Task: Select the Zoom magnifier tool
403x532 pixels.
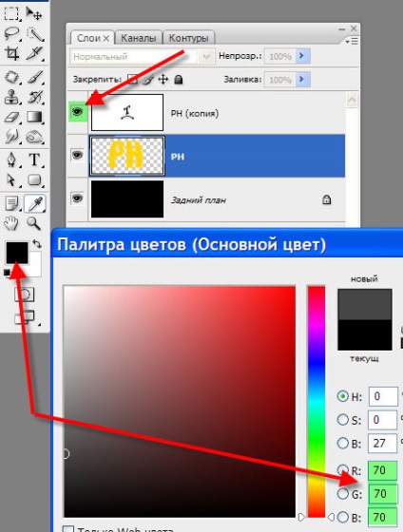Action: [x=34, y=223]
